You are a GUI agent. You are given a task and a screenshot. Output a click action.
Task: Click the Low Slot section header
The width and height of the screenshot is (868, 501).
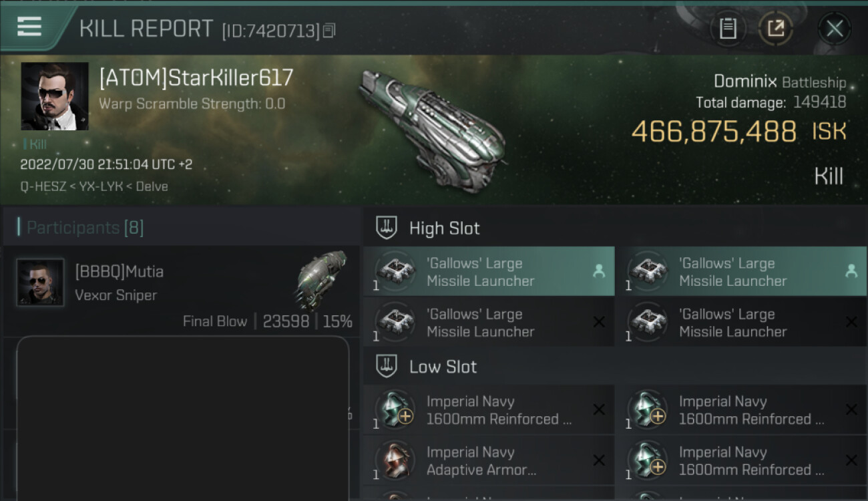pyautogui.click(x=443, y=367)
